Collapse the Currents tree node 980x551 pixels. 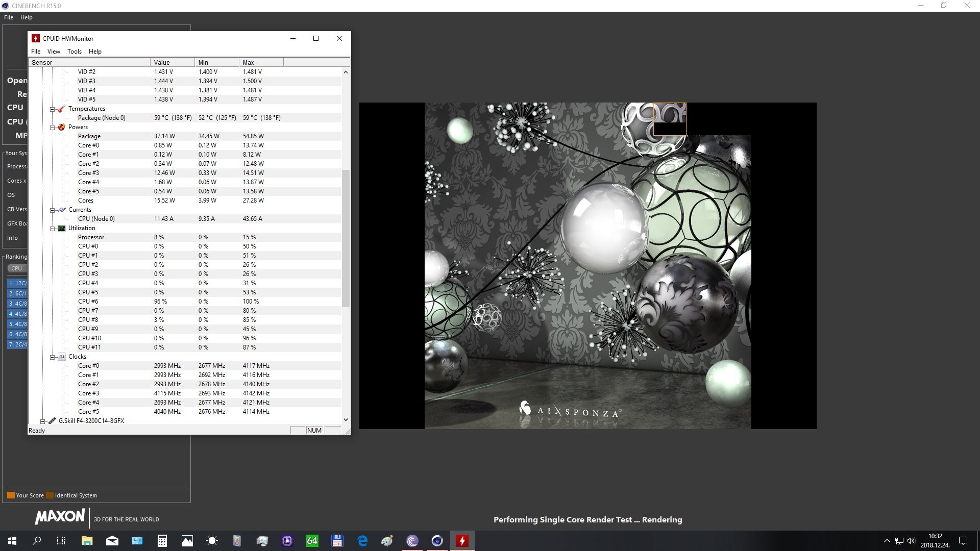coord(52,210)
